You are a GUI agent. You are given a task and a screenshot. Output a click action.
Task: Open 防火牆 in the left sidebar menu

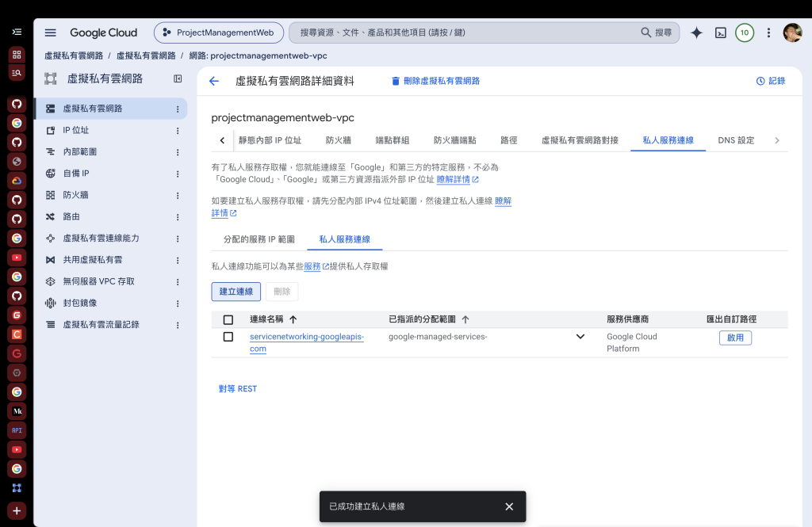click(x=75, y=195)
